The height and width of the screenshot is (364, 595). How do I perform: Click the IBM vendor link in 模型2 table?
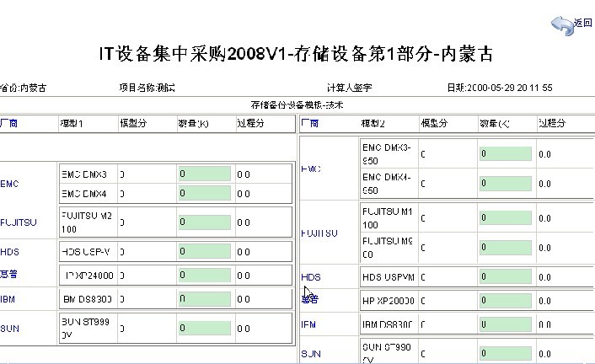308,325
